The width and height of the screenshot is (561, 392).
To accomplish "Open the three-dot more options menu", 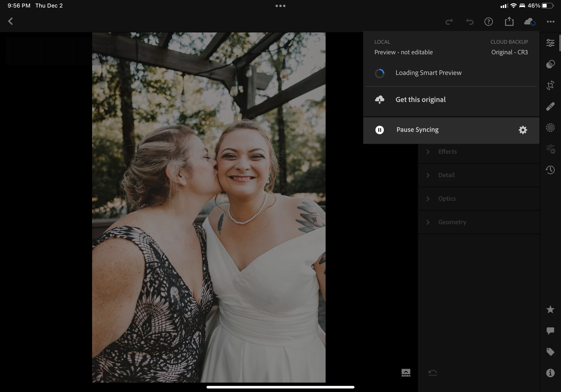I will coord(550,22).
